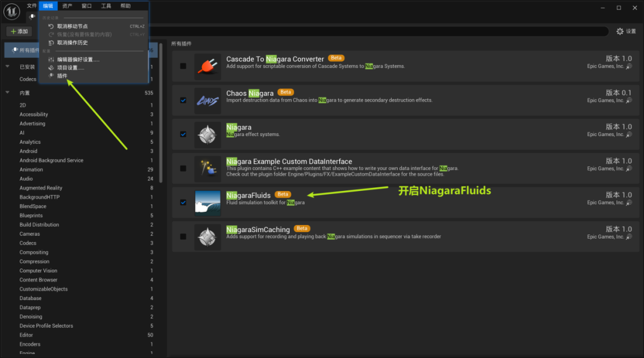
Task: Click the undo icon beside 取消移动节点
Action: (x=51, y=26)
